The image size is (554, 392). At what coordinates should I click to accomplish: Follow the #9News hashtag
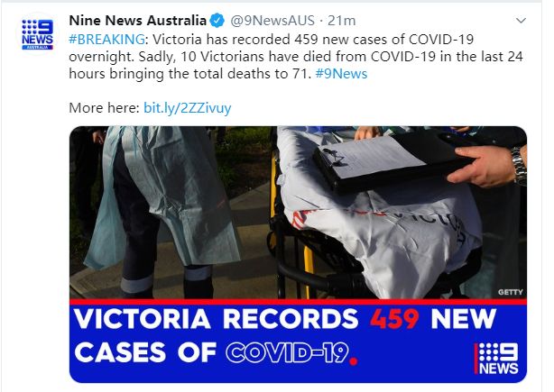(341, 74)
